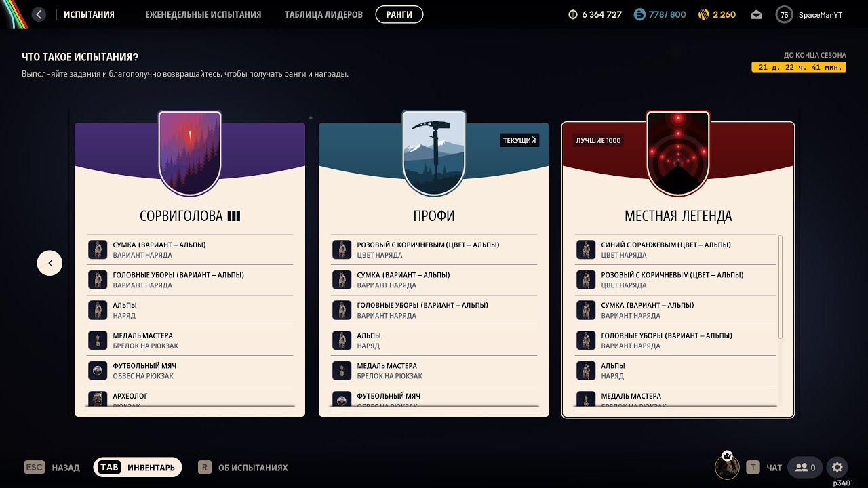868x488 pixels.
Task: Click the blue 778/800 currency icon
Action: [639, 14]
